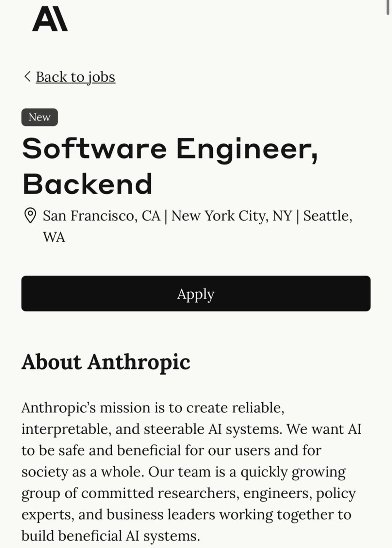Select the San Francisco, CA location text
This screenshot has width=392, height=548.
pyautogui.click(x=101, y=216)
